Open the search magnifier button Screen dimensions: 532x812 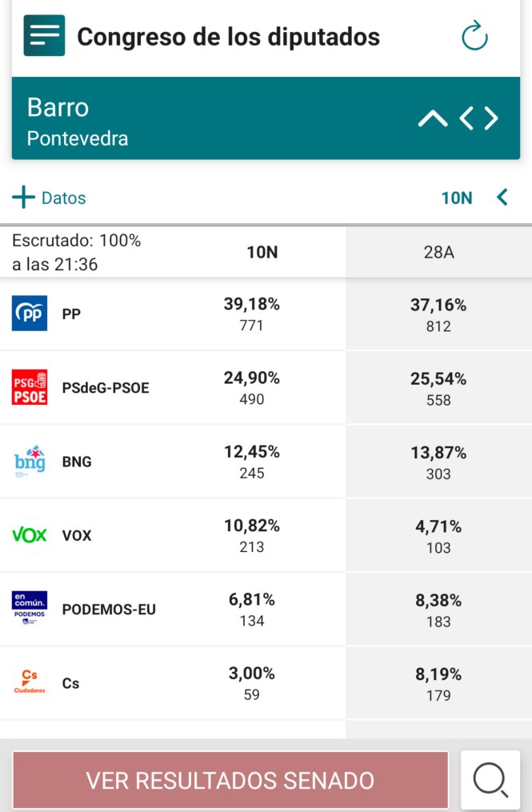click(x=490, y=779)
